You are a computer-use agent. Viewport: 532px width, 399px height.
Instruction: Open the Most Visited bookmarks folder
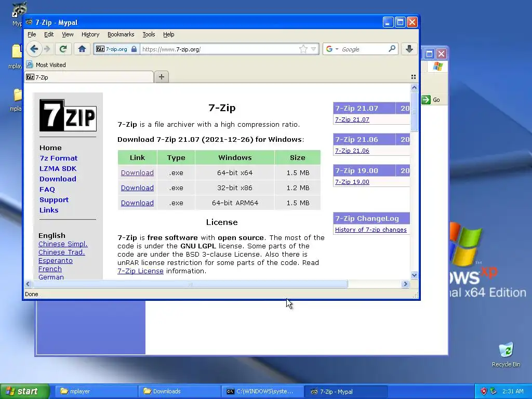[x=46, y=65]
